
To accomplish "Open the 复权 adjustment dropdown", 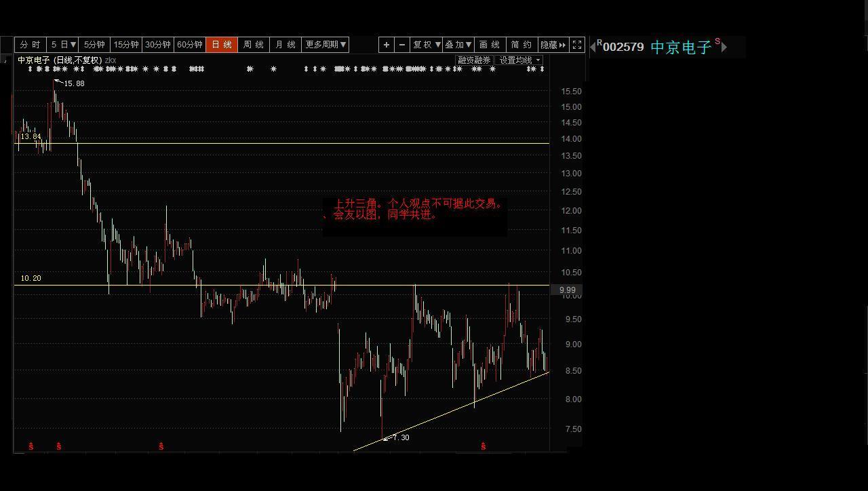I will (427, 45).
